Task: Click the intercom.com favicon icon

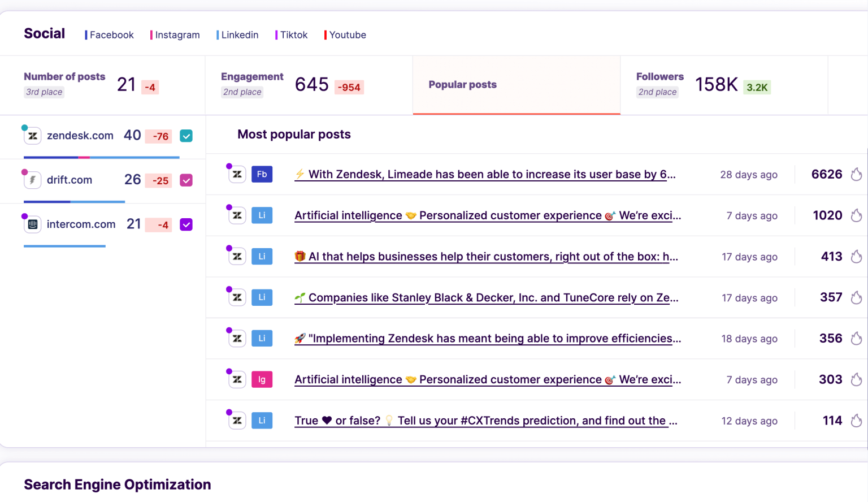Action: pos(32,224)
